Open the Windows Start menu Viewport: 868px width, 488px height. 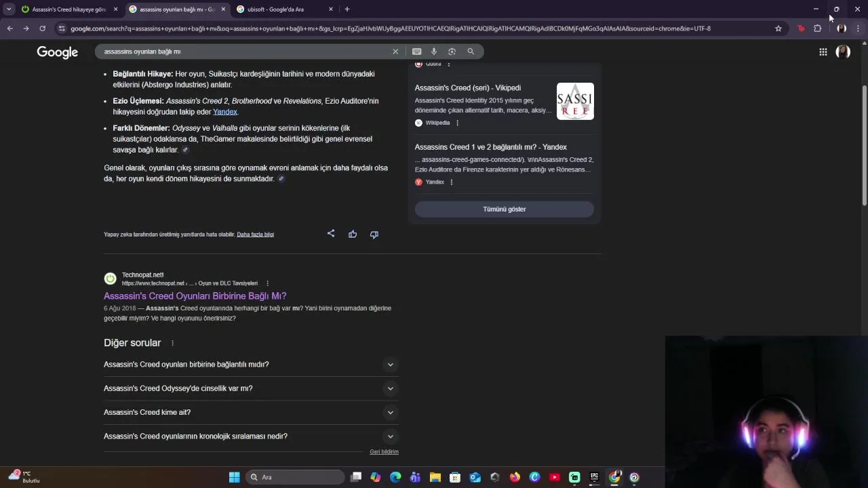[x=234, y=477]
